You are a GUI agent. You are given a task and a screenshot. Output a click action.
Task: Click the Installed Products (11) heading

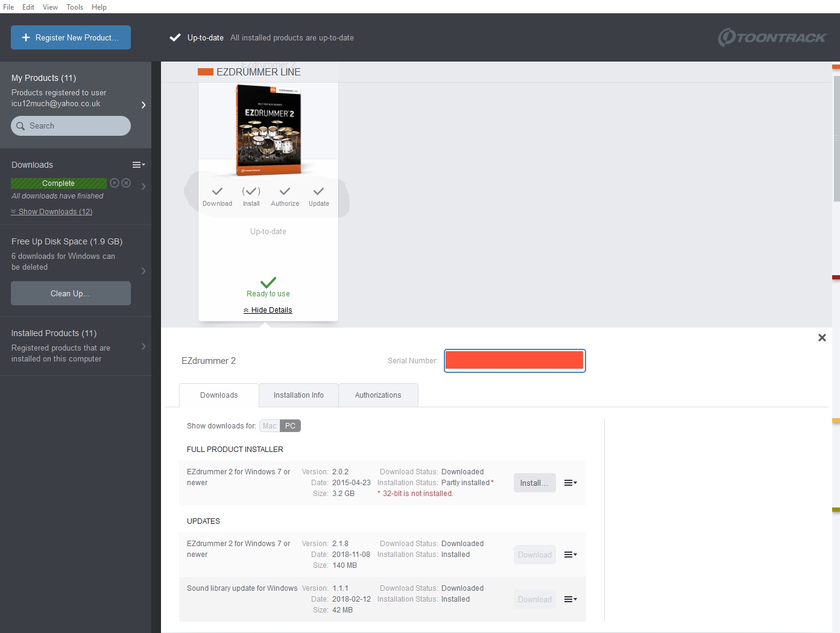54,333
